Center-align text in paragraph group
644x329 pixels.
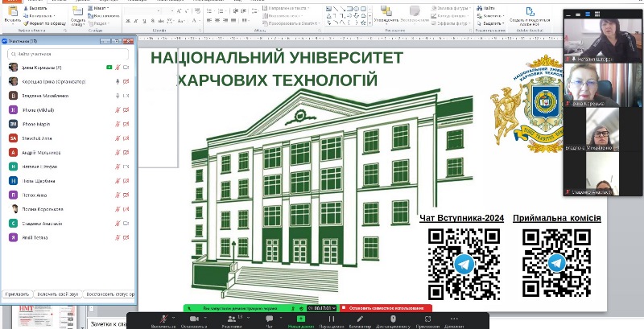tap(217, 20)
